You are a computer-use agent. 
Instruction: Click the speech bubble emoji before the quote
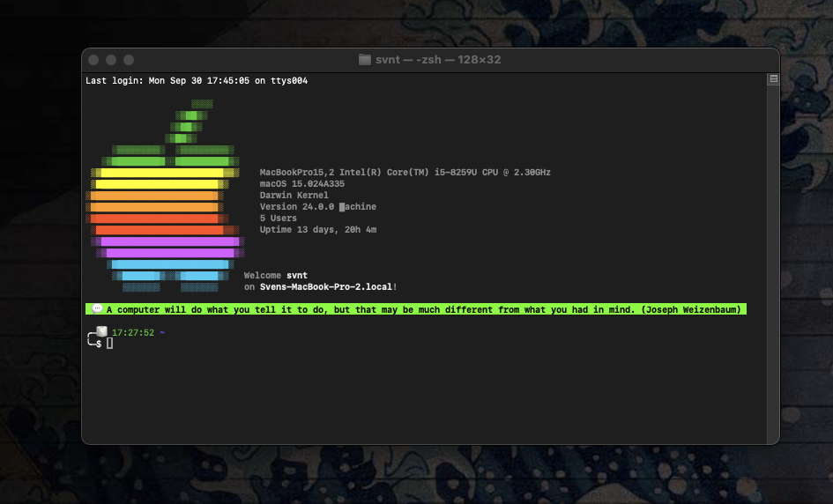97,308
